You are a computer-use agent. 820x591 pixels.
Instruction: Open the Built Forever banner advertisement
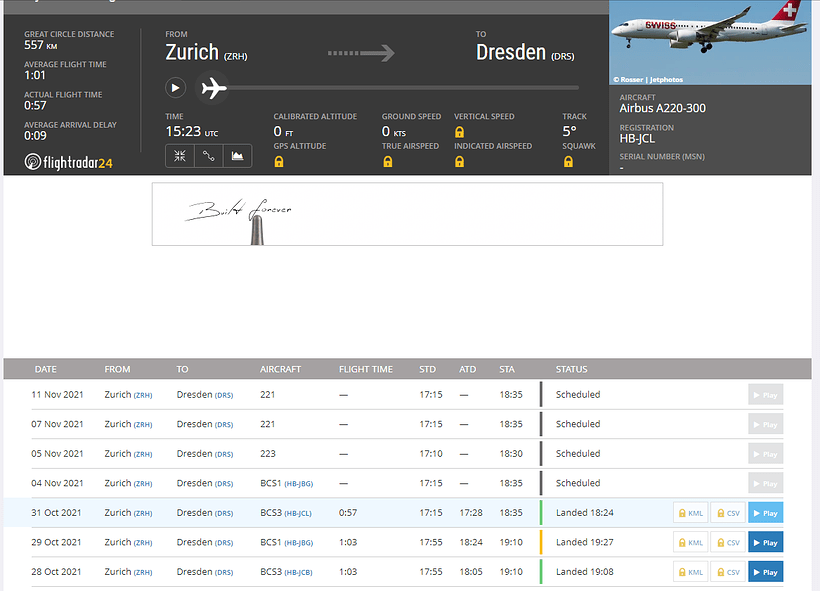pos(407,214)
